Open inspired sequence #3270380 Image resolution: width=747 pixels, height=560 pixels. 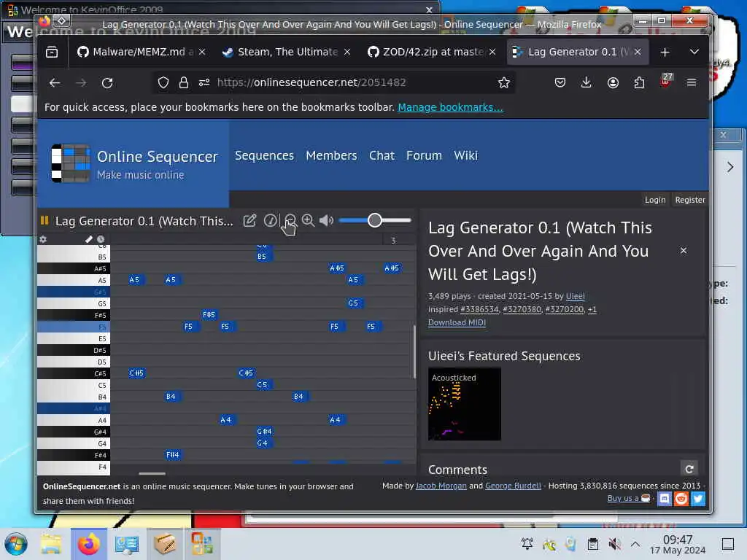[522, 309]
